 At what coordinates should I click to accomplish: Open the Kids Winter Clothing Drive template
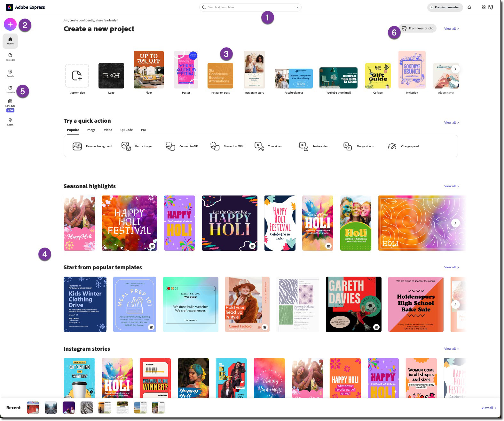click(x=85, y=304)
